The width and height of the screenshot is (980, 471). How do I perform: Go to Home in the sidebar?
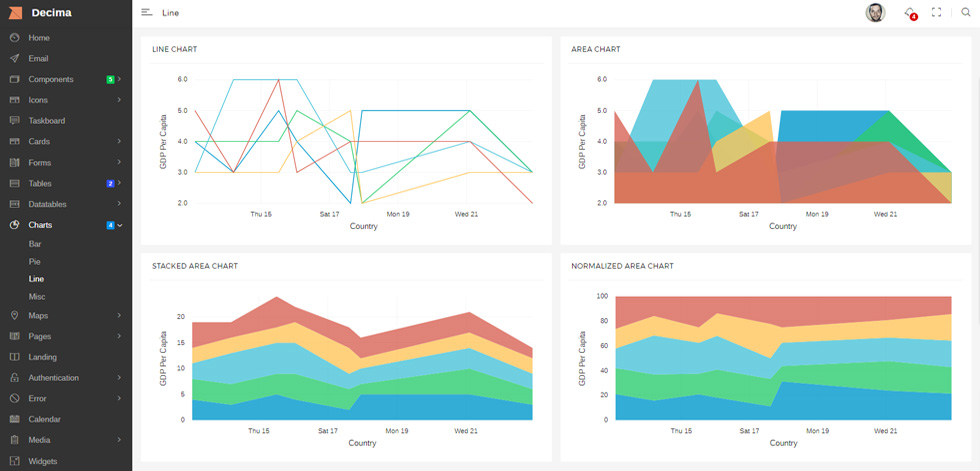pyautogui.click(x=39, y=37)
